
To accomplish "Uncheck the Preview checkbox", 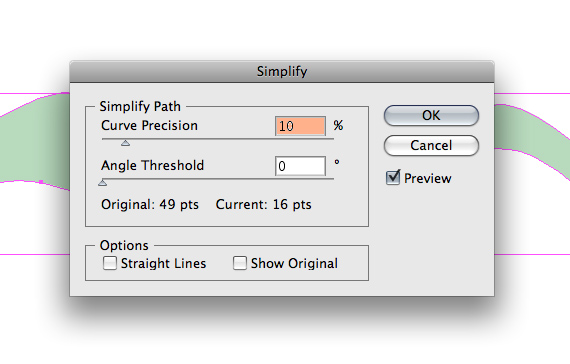I will click(393, 178).
